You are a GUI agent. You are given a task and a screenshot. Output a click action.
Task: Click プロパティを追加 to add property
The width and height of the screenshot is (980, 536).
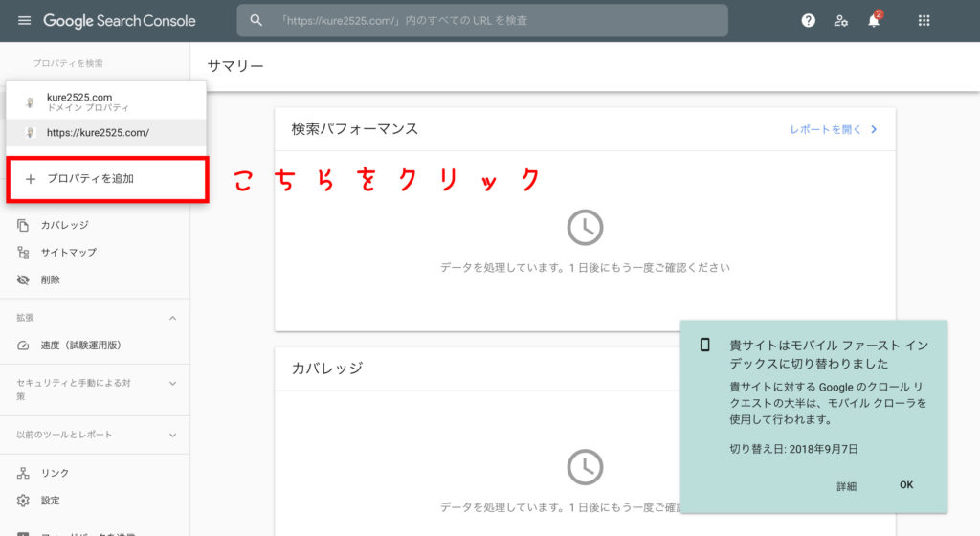pos(107,179)
